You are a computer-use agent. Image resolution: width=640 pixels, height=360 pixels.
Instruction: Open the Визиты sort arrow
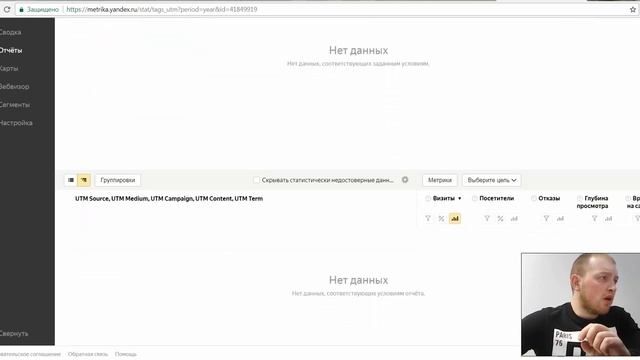click(460, 198)
